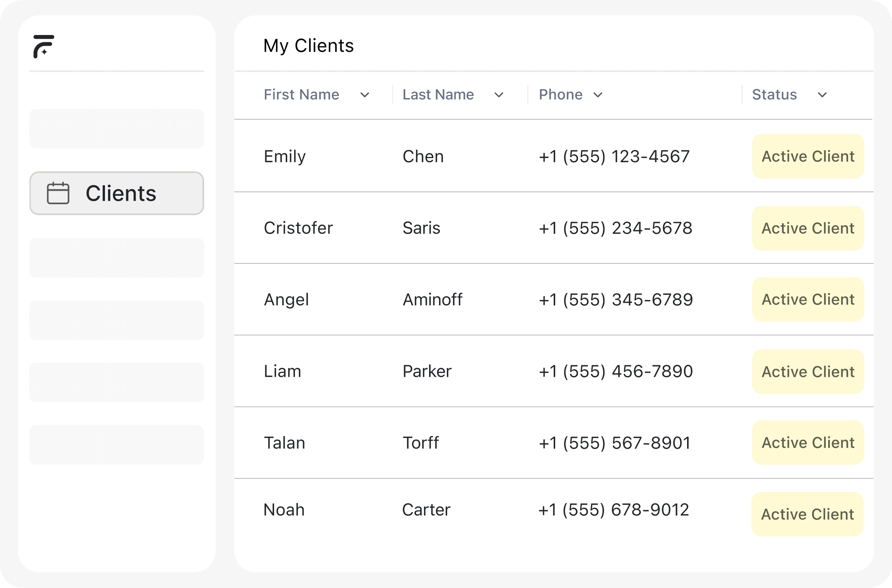The image size is (892, 588).
Task: Click the My Clients heading
Action: click(309, 45)
